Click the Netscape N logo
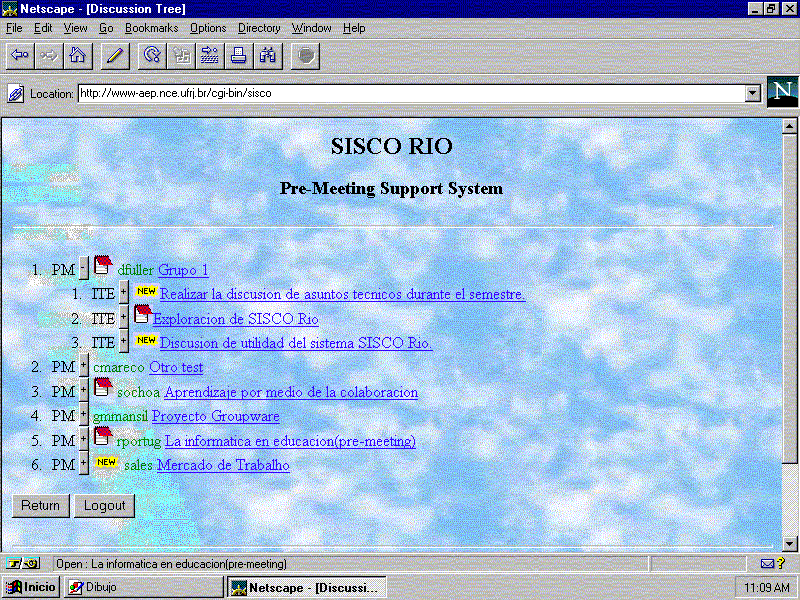This screenshot has height=600, width=800. coord(782,92)
